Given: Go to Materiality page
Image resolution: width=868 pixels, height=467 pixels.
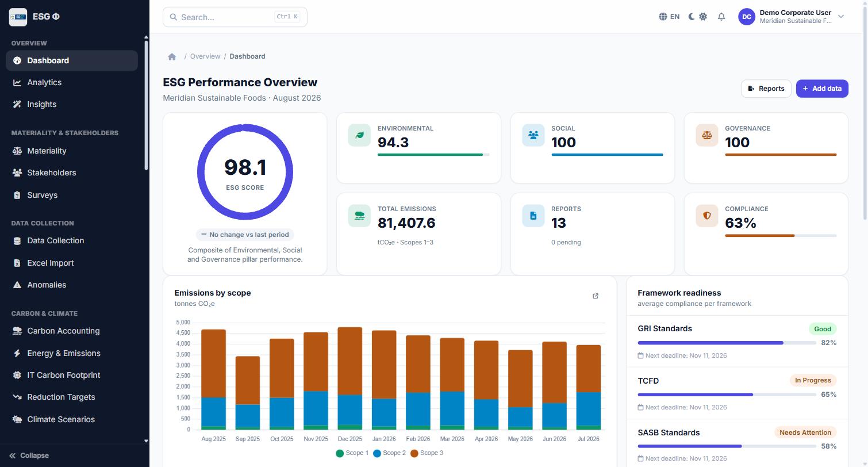Looking at the screenshot, I should [72, 151].
